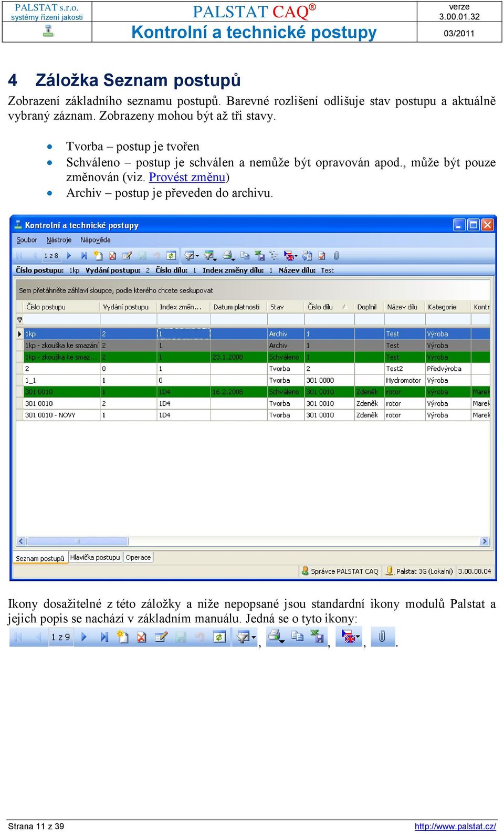
Task: Go to first record in window toolbar
Action: pyautogui.click(x=19, y=256)
